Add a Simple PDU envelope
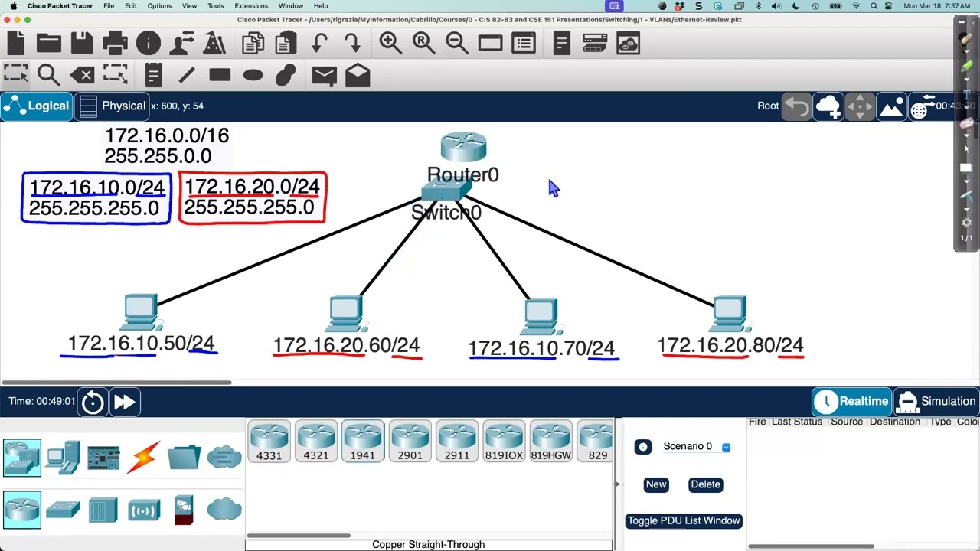 (324, 75)
